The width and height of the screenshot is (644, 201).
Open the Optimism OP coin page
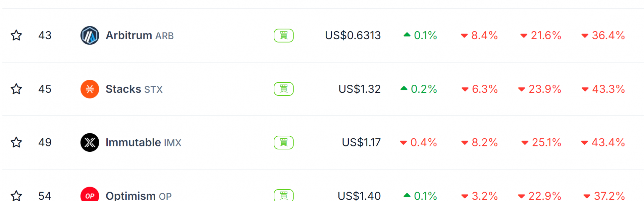point(139,196)
